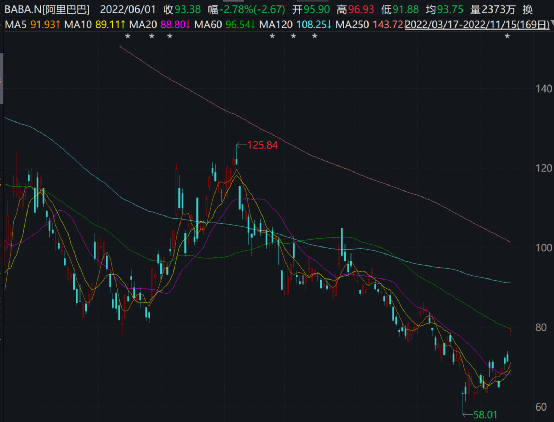Click the date 2022/06/01 in header

pos(128,9)
